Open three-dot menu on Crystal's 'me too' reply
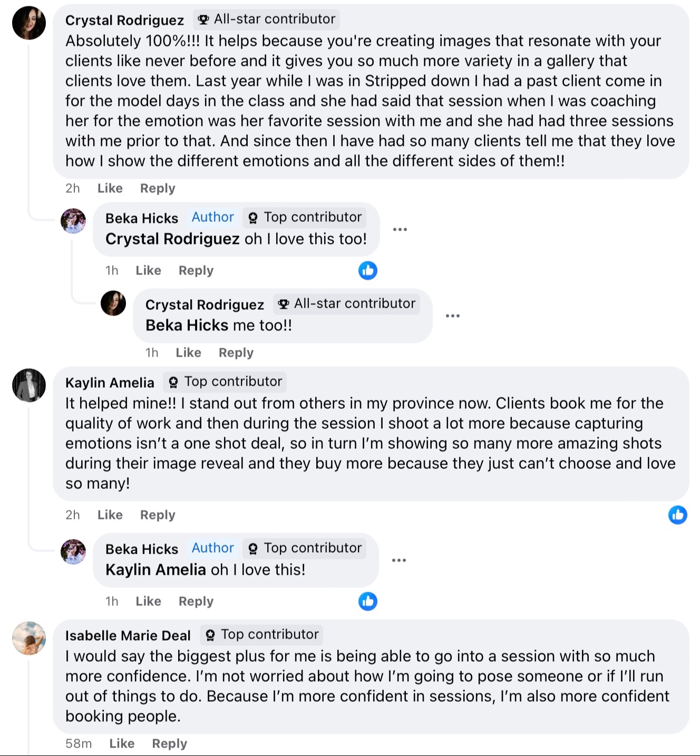700x756 pixels. click(453, 316)
